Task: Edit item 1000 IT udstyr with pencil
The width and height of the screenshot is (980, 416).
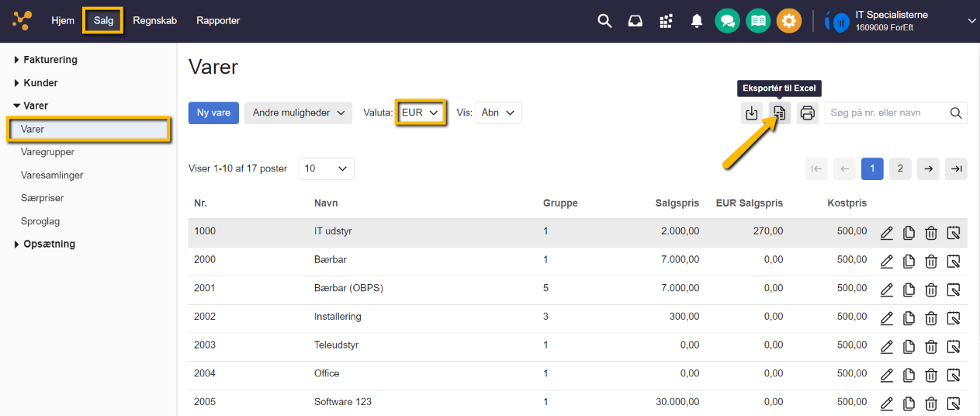Action: pos(887,233)
